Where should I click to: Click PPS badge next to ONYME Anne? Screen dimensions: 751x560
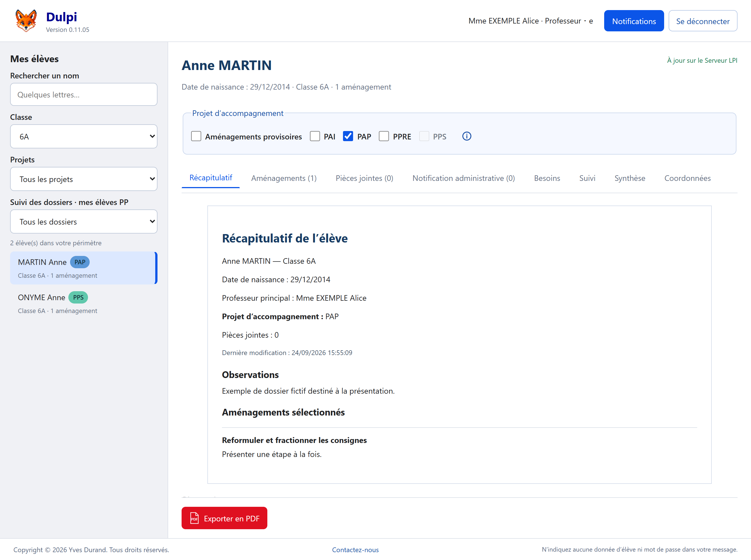point(78,297)
